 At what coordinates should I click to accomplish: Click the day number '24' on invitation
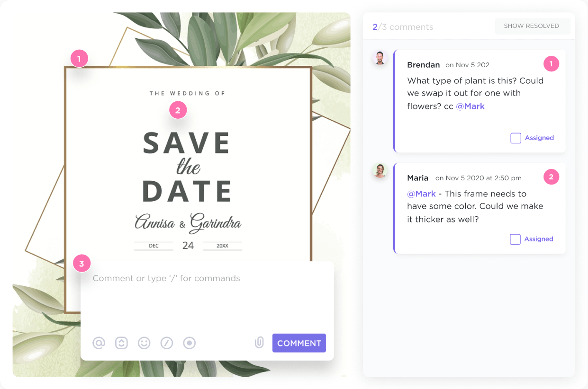pyautogui.click(x=188, y=246)
